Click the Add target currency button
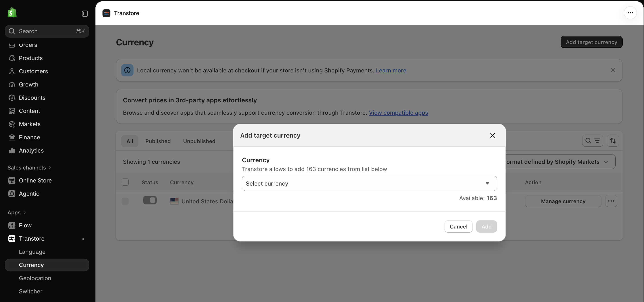This screenshot has height=302, width=644. tap(591, 42)
